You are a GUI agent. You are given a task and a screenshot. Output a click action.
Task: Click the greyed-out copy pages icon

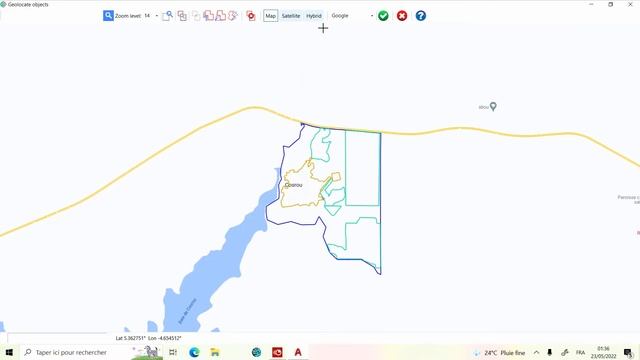coord(196,16)
